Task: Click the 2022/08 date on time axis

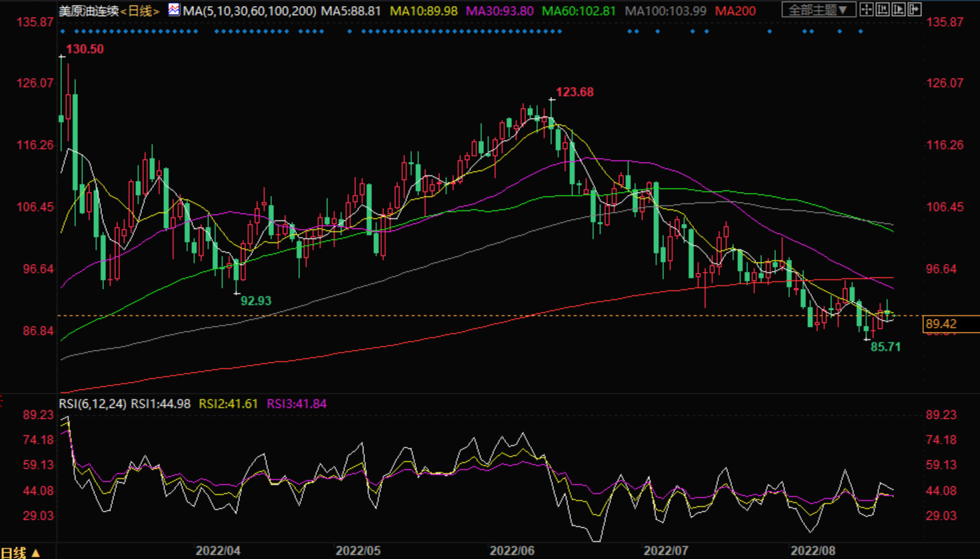Action: (x=813, y=551)
